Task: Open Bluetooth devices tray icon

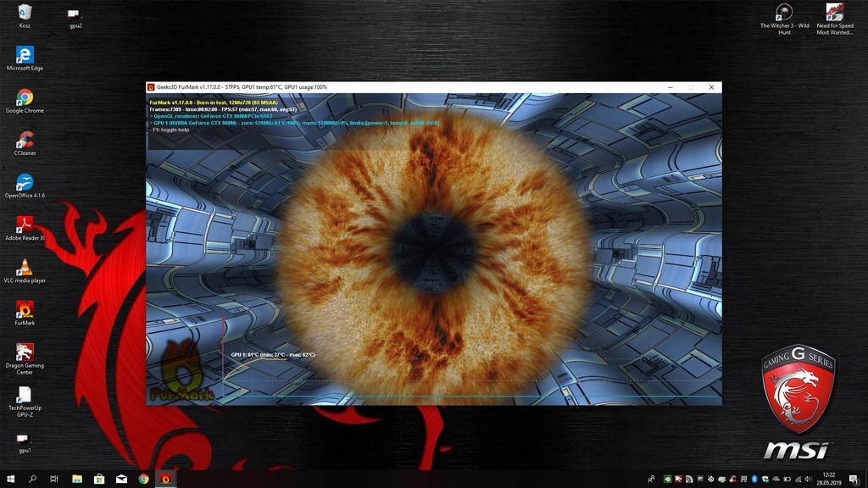Action: tap(754, 480)
